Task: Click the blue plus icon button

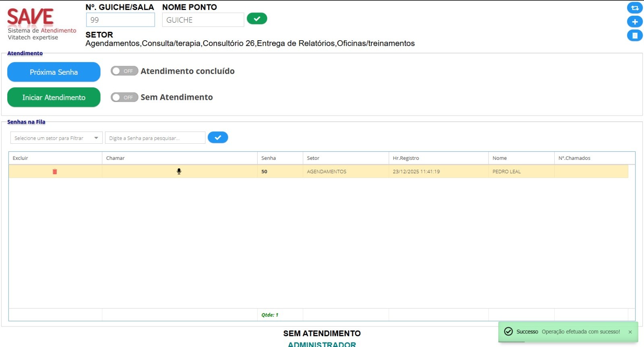Action: tap(635, 22)
